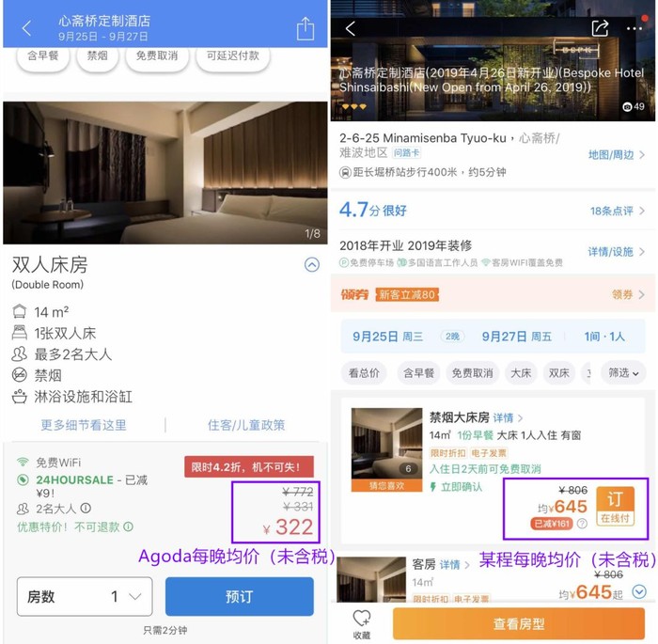The height and width of the screenshot is (644, 658).
Task: Select the 双床 bed type filter
Action: click(x=559, y=373)
